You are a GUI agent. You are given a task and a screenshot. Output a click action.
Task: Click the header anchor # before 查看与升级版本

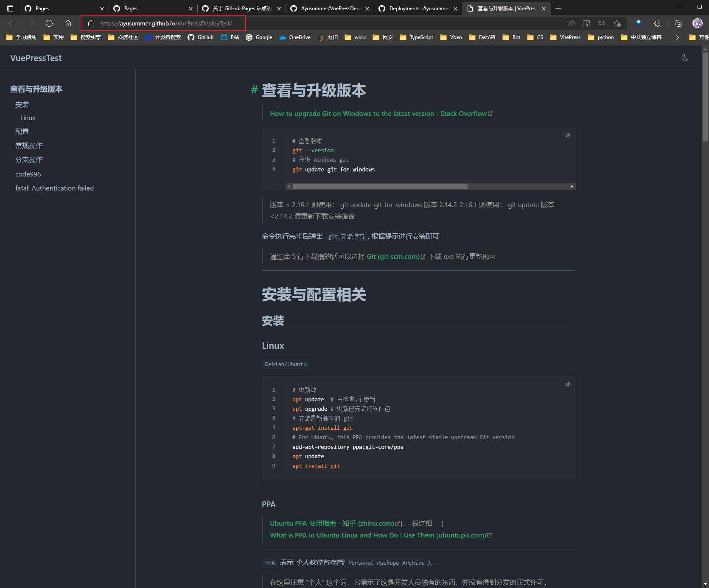(254, 90)
